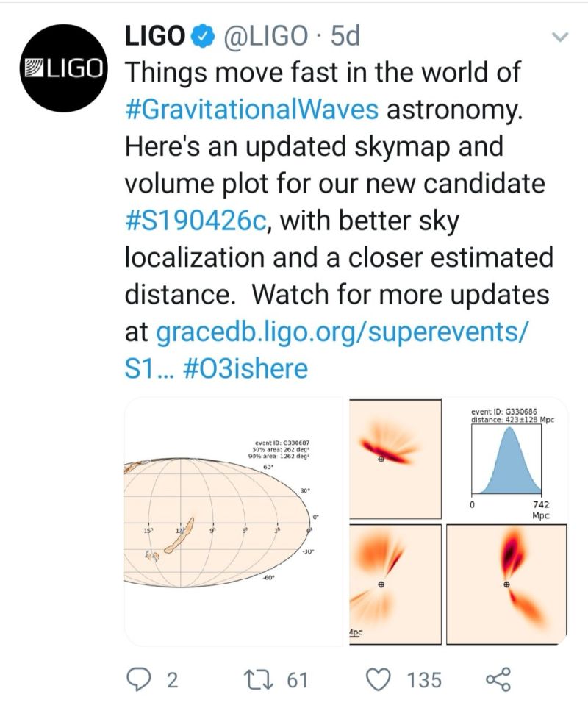This screenshot has height=708, width=588.
Task: Click the 135 likes count
Action: point(424,680)
